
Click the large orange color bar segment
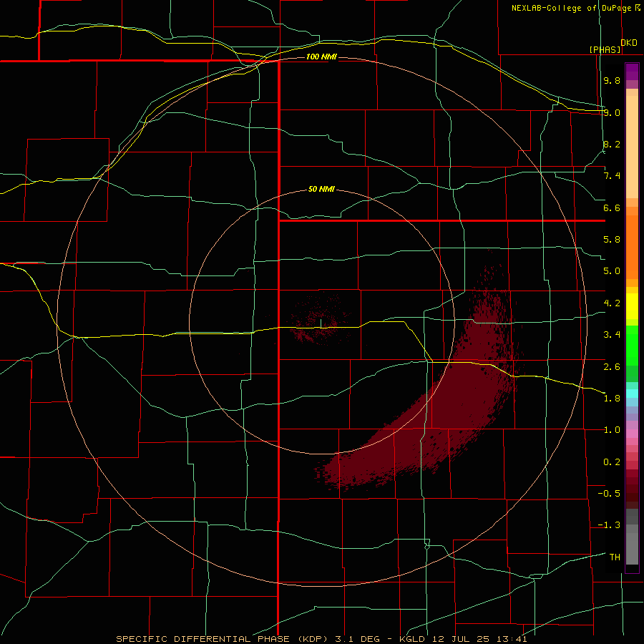pos(632,248)
